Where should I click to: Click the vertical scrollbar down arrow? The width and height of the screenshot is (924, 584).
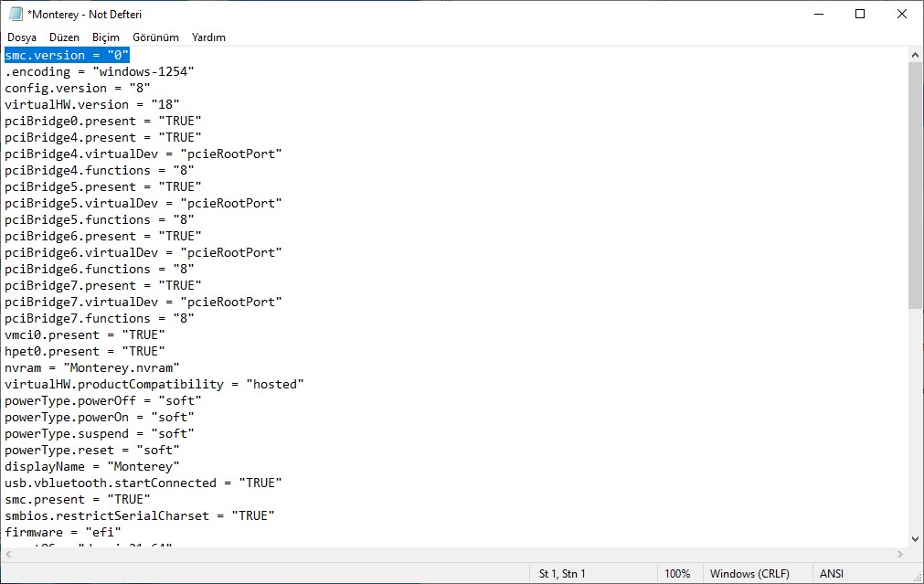pyautogui.click(x=915, y=538)
